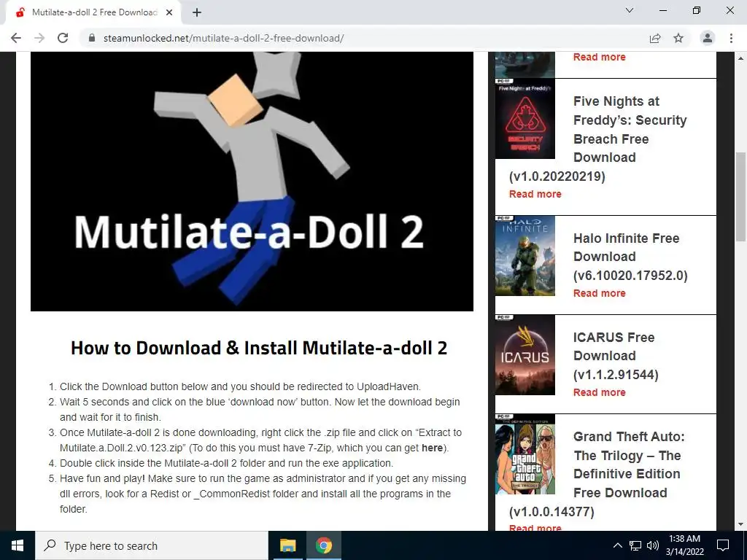Click the page scrollbar up arrow
Image resolution: width=747 pixels, height=560 pixels.
tap(740, 58)
